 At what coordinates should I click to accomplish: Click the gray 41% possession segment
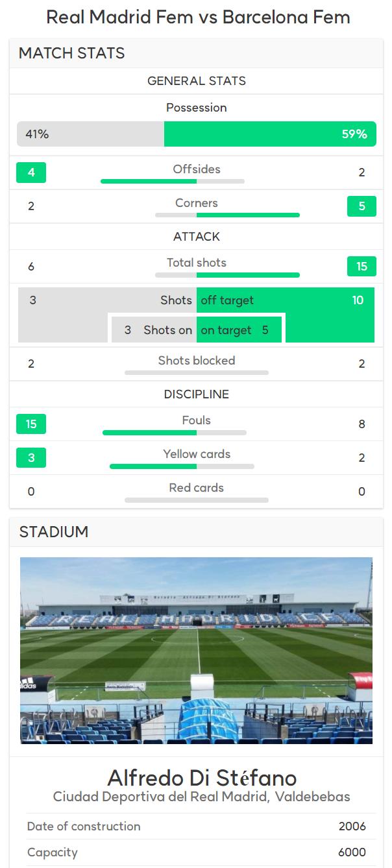pyautogui.click(x=91, y=134)
